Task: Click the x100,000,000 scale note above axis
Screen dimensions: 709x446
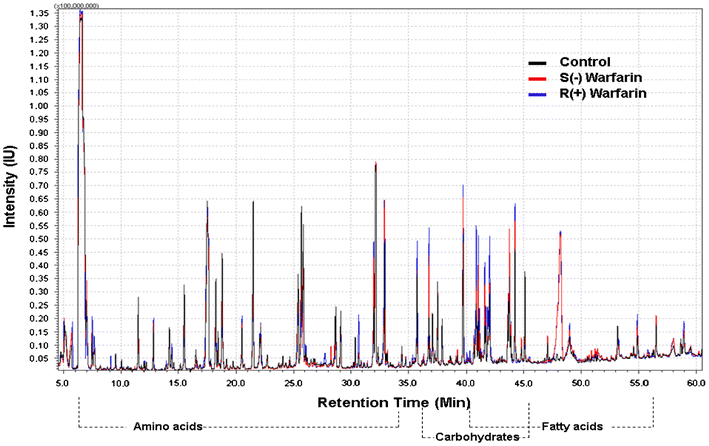Action: coord(76,5)
